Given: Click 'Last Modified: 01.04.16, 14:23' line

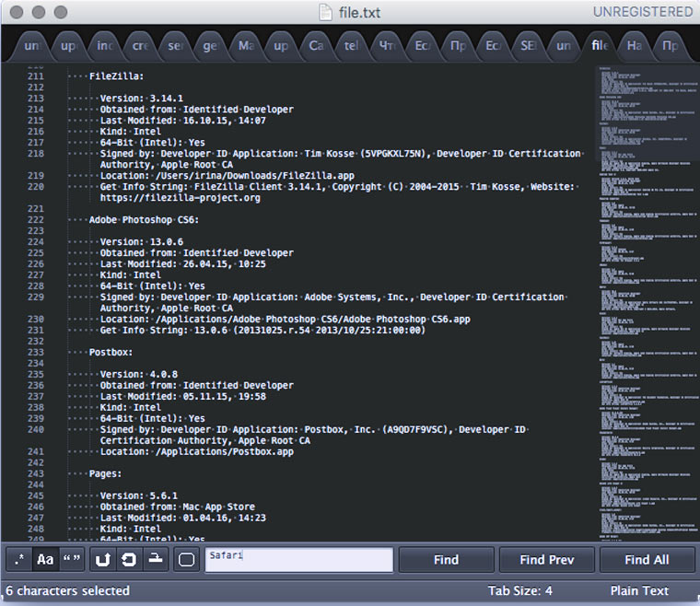Looking at the screenshot, I should pos(183,519).
